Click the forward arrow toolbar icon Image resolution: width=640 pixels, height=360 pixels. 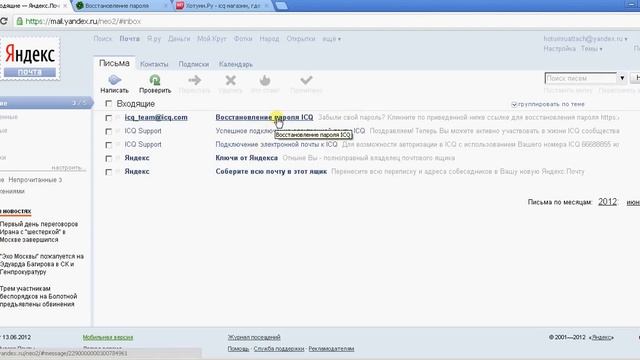pos(195,80)
